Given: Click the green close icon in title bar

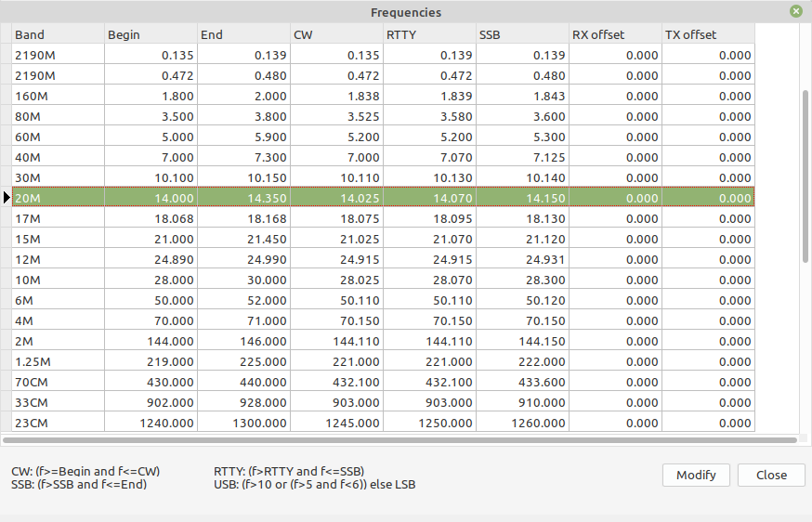Looking at the screenshot, I should pos(796,11).
